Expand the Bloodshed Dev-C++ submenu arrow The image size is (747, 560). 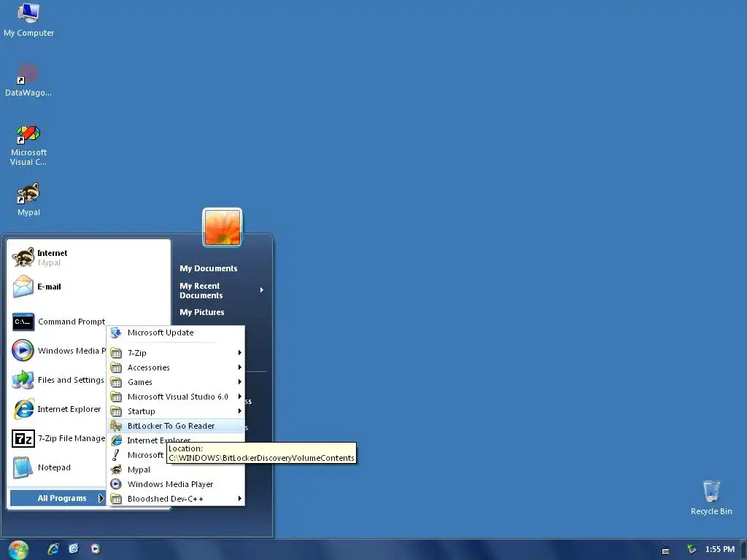click(239, 499)
